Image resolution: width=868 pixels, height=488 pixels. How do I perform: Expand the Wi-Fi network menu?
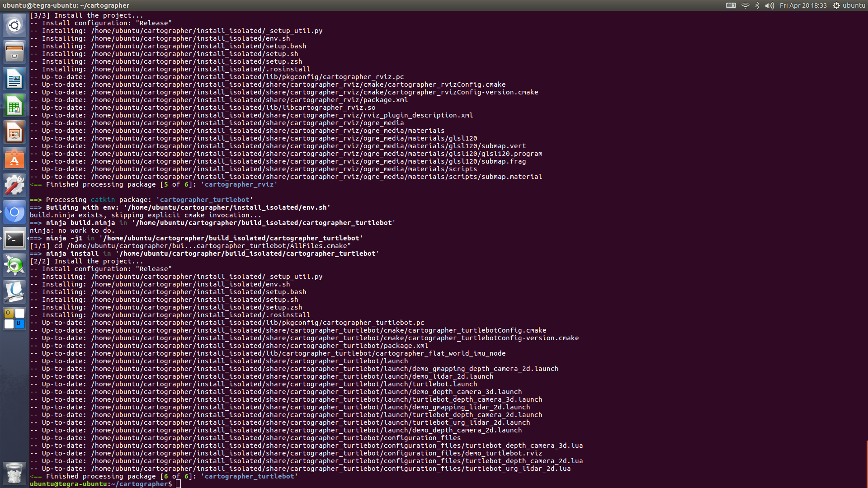click(745, 5)
